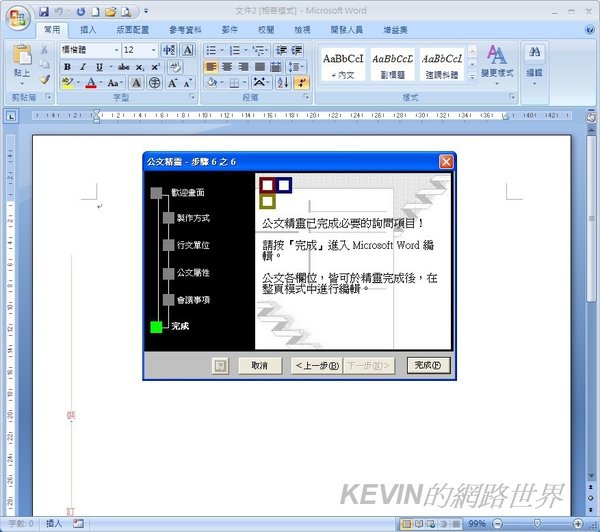Select the 副標題 style in gallery
600x532 pixels.
[x=393, y=65]
